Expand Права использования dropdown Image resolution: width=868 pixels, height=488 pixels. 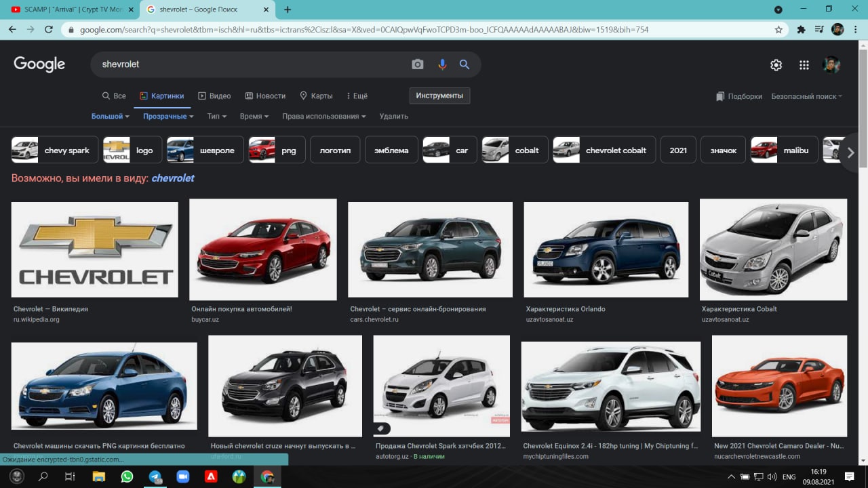coord(324,117)
